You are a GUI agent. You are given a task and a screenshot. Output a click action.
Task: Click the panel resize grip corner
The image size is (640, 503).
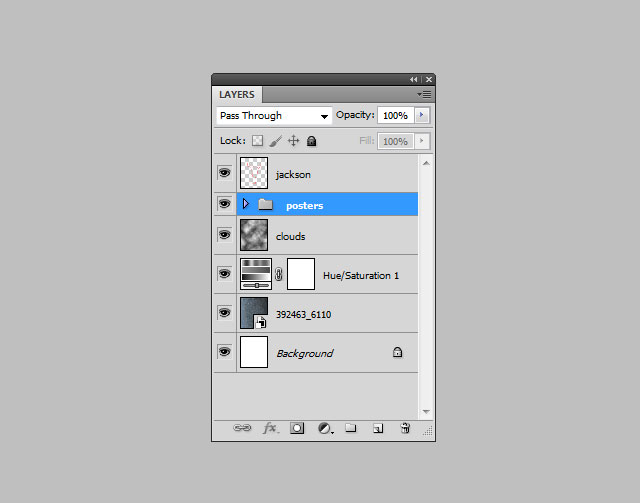428,431
